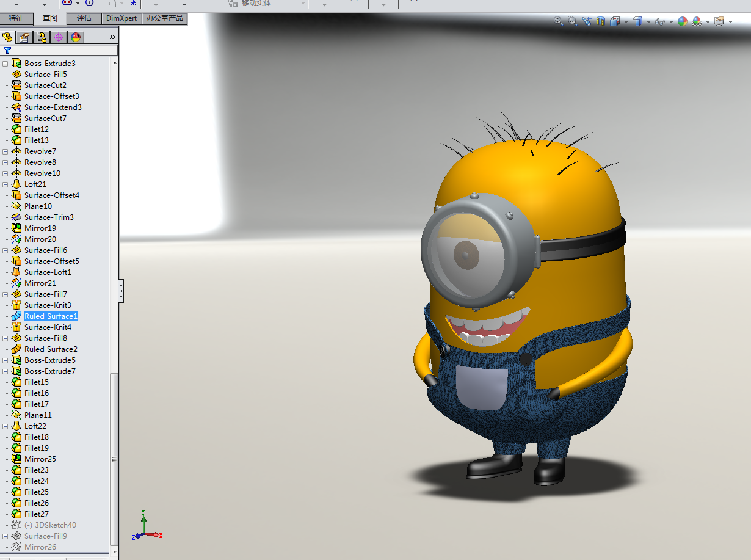
Task: Expand the Revolve10 feature node
Action: (x=5, y=173)
